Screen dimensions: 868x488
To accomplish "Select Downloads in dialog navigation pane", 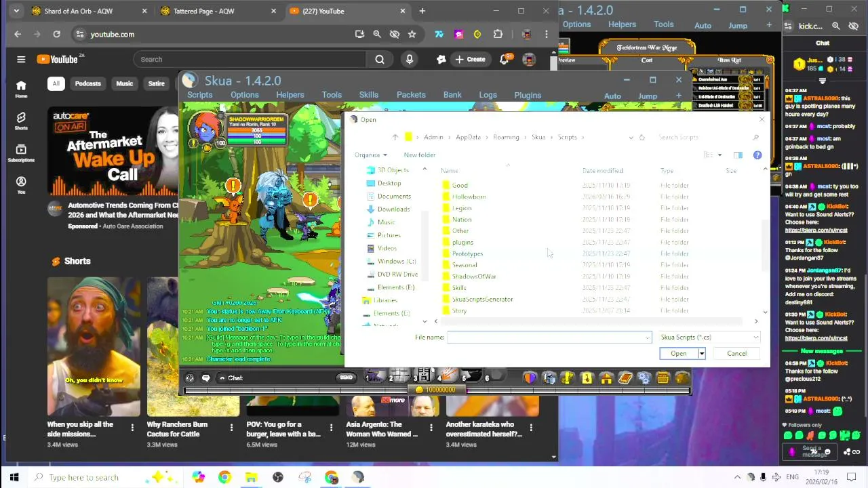I will (393, 209).
